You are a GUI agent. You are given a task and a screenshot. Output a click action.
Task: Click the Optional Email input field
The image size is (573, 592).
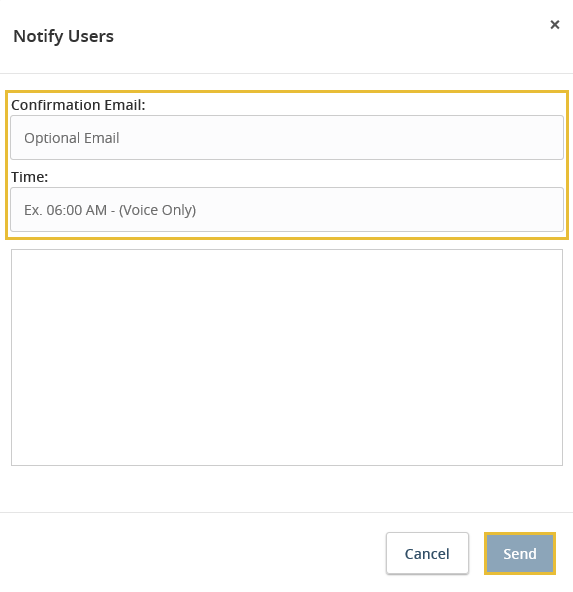287,138
